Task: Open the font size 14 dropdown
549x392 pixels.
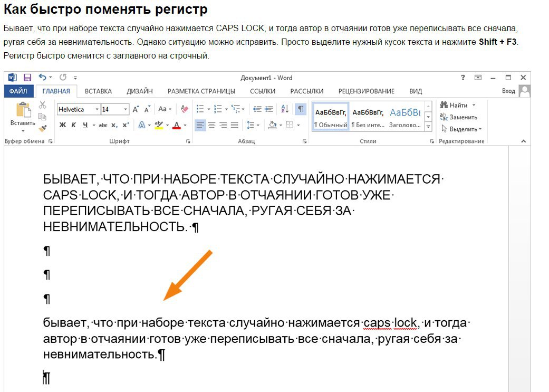Action: pos(126,109)
